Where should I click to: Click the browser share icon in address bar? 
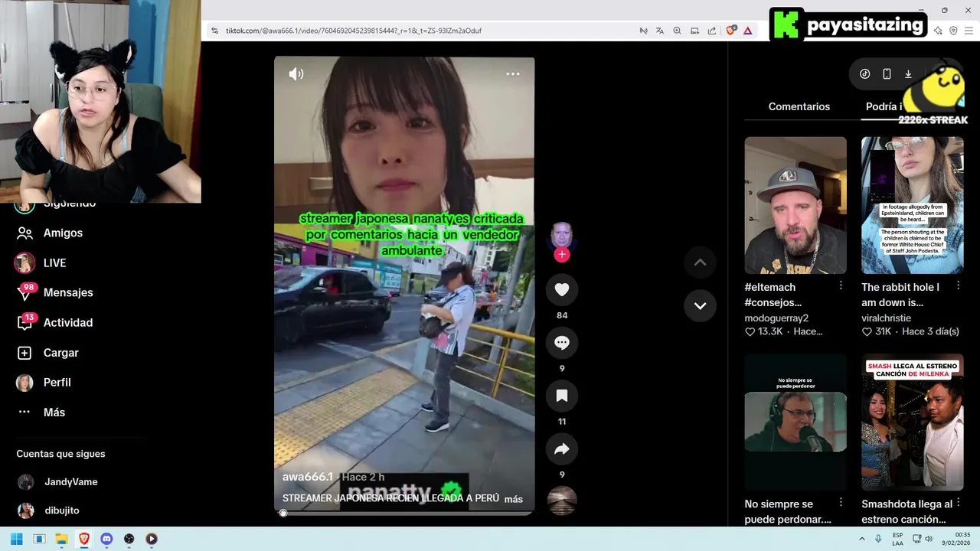(x=712, y=31)
